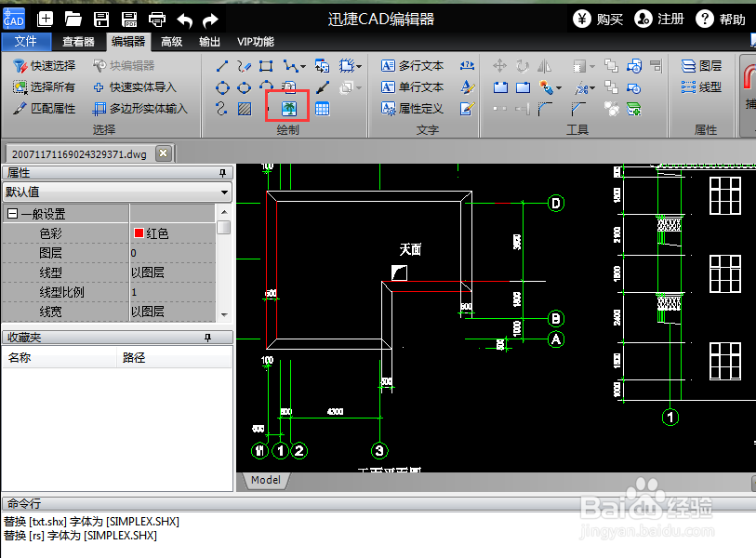Select the leader arrow tool
Image resolution: width=756 pixels, height=558 pixels.
click(322, 87)
